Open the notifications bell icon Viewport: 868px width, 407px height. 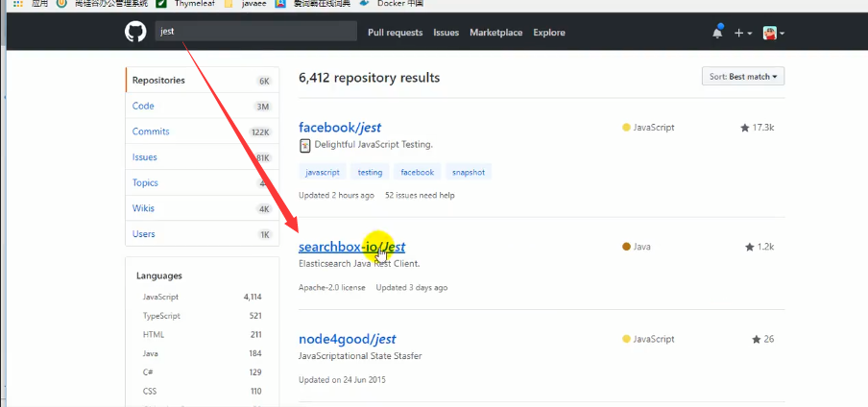[717, 32]
